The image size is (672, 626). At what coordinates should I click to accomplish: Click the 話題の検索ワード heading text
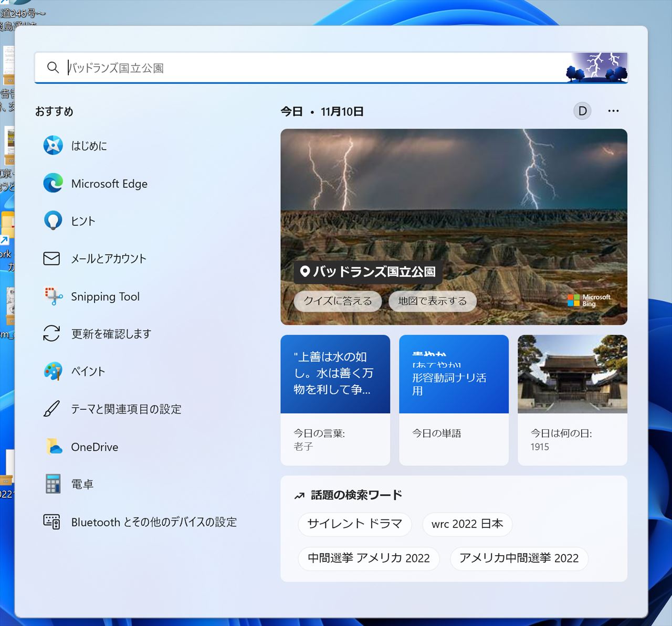pos(356,495)
